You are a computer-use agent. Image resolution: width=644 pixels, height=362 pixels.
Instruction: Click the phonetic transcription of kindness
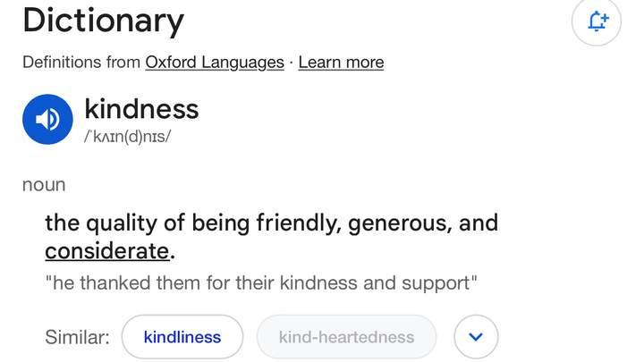coord(127,136)
